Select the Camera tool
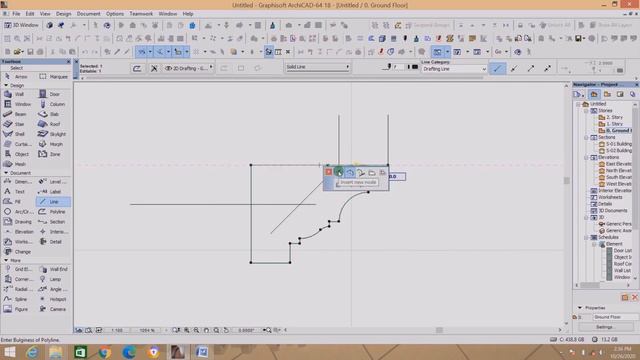640x360 pixels. pos(52,309)
